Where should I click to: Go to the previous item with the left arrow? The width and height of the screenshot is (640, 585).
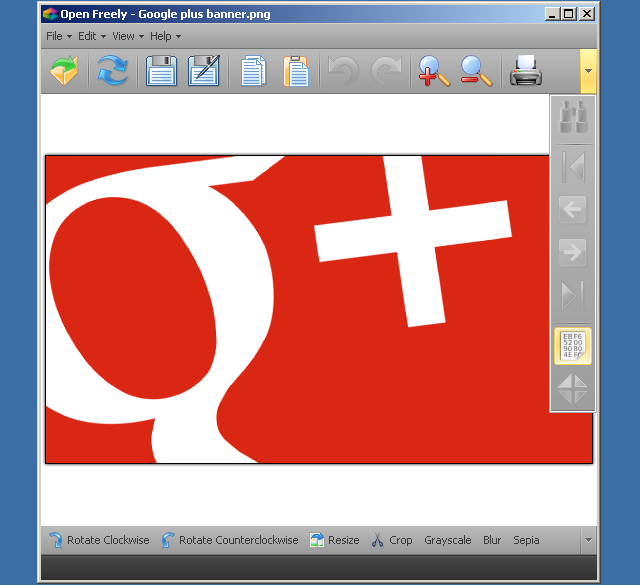point(573,210)
